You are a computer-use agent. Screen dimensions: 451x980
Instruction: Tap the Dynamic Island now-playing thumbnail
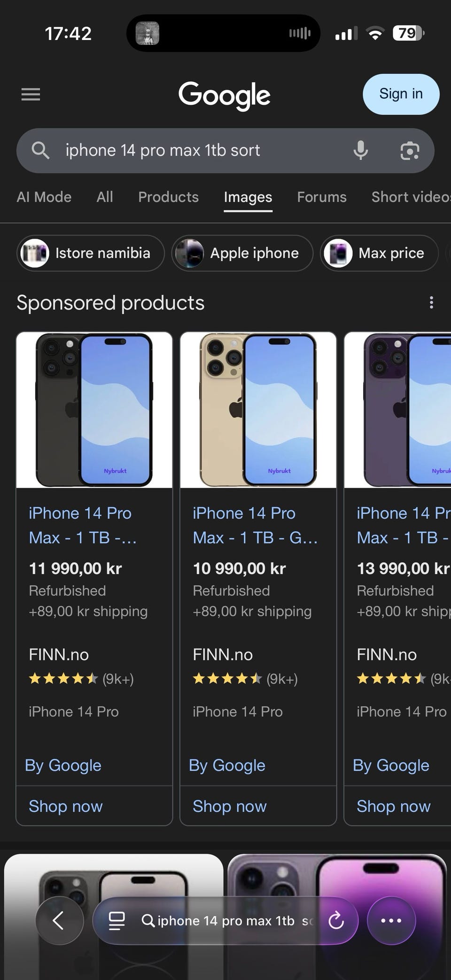(148, 33)
